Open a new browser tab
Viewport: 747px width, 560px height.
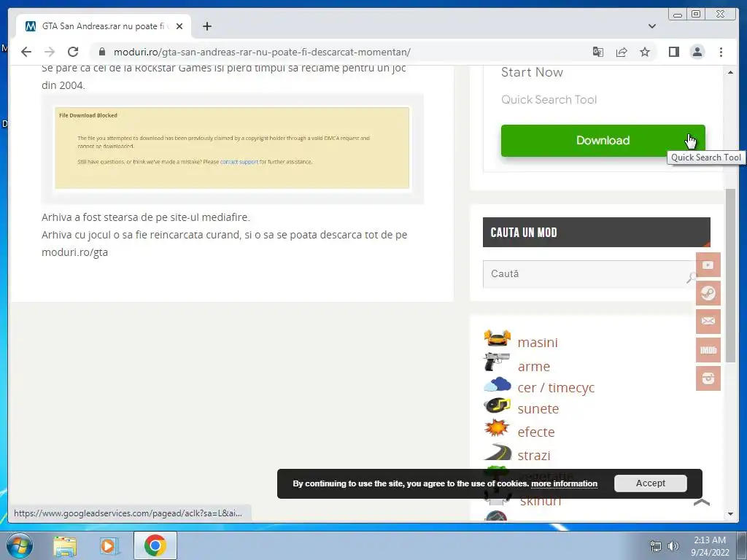pos(206,26)
